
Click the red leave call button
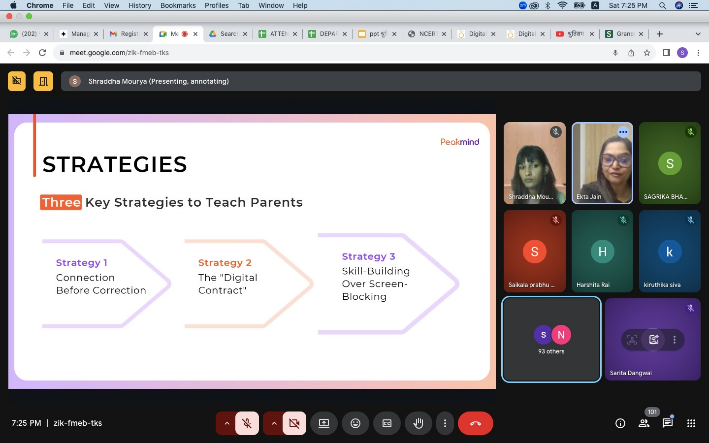tap(475, 423)
